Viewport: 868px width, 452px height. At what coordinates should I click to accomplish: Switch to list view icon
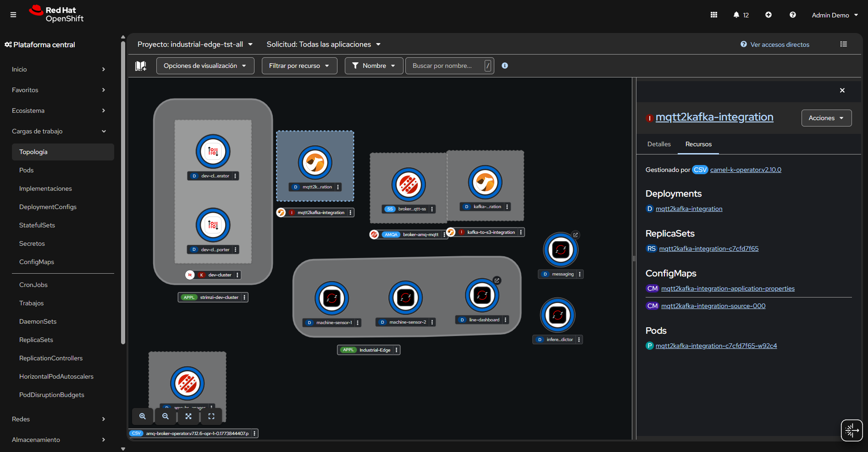coord(844,44)
